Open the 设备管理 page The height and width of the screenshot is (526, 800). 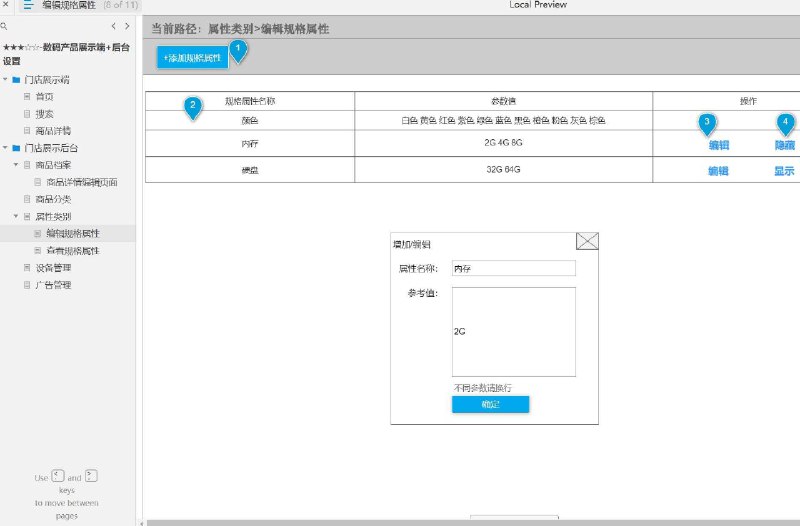coord(53,268)
